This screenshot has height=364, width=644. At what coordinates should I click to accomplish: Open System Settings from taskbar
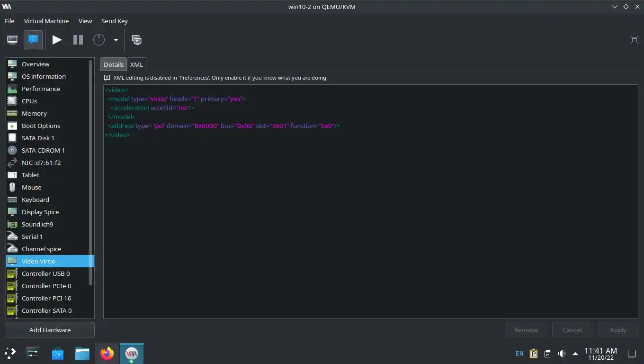[33, 353]
